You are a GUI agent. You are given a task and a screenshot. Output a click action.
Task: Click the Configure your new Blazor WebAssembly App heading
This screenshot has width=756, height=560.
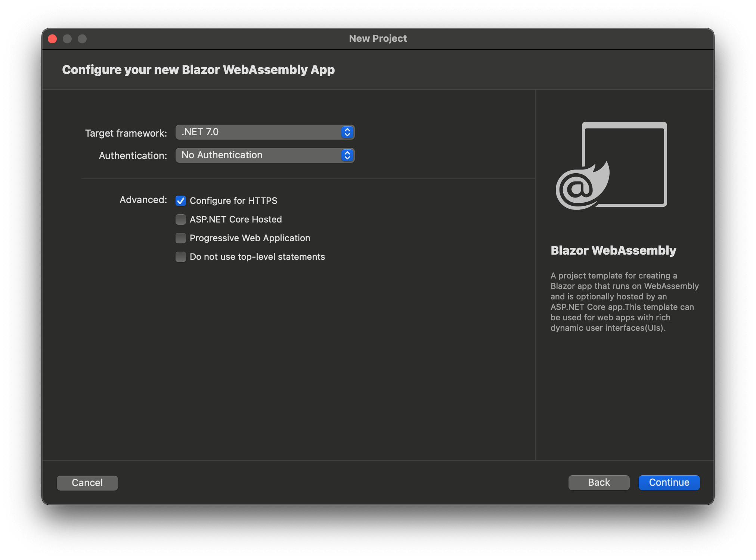pyautogui.click(x=198, y=70)
